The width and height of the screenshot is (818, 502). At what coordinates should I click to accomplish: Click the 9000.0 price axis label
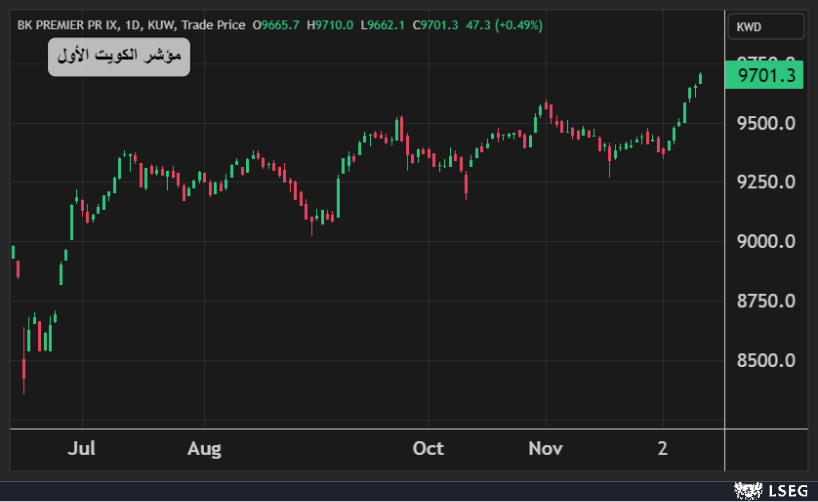pos(765,241)
